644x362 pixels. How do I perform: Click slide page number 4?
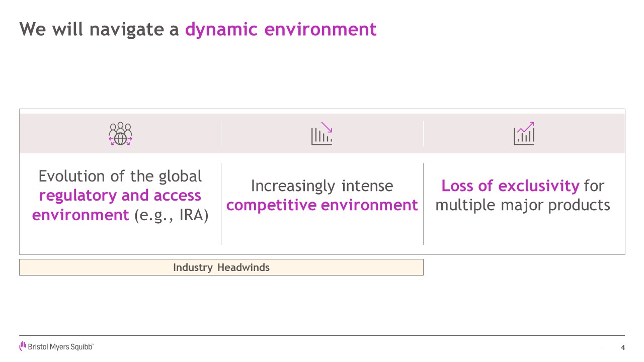pos(623,347)
